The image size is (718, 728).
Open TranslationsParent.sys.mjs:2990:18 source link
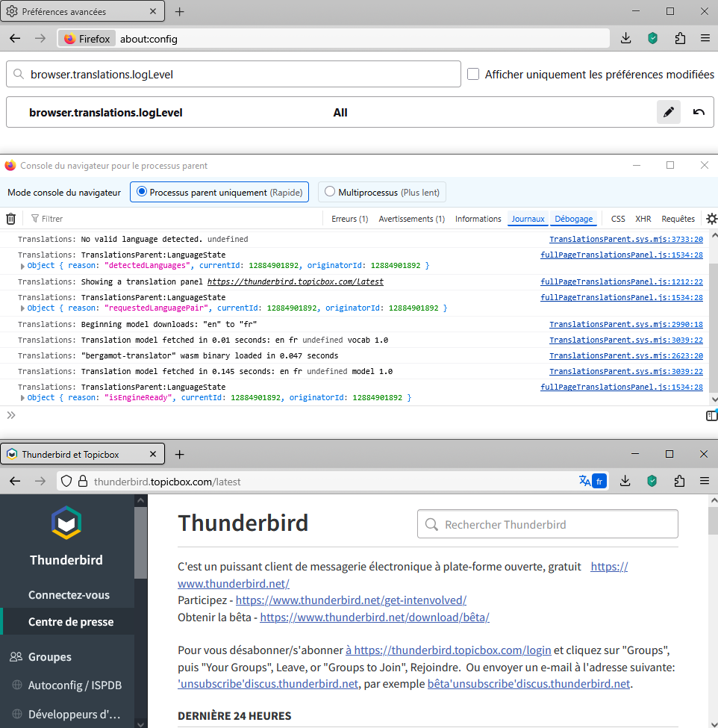[626, 324]
